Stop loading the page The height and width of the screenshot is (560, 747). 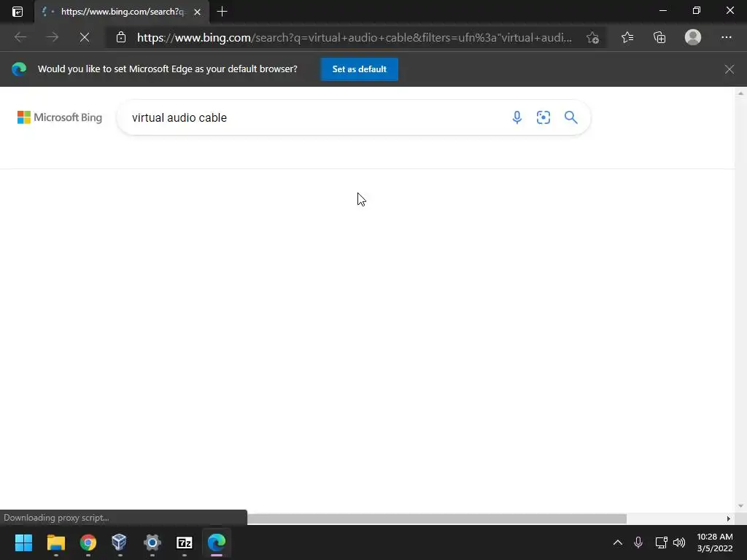point(85,37)
